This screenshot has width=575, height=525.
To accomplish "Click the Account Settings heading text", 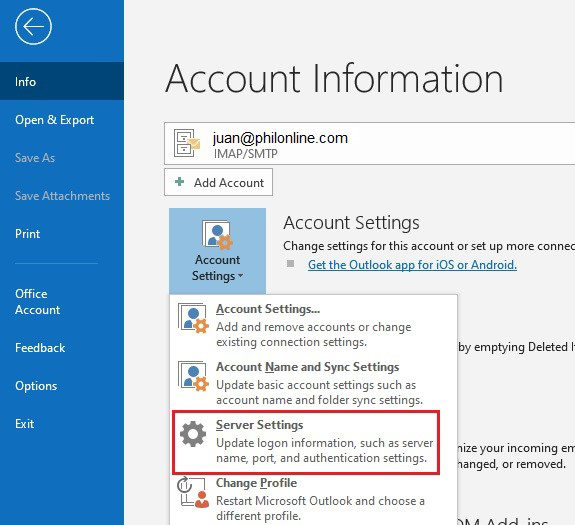I will click(351, 223).
